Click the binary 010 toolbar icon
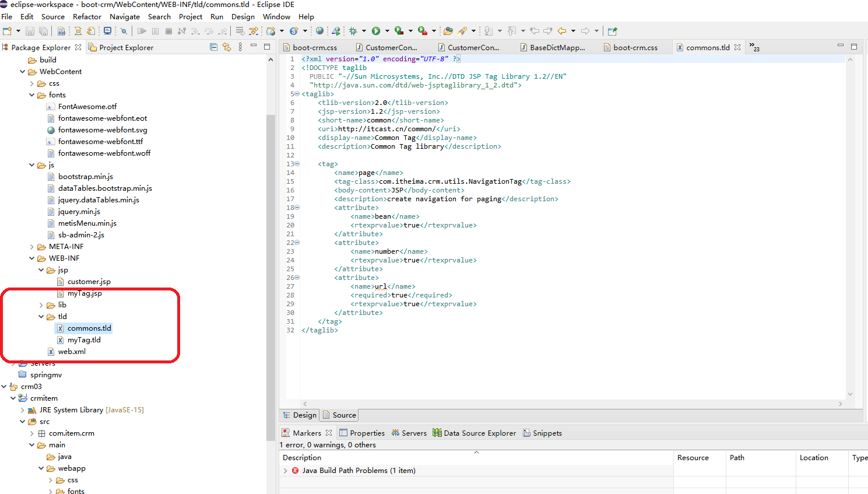The height and width of the screenshot is (494, 868). click(x=62, y=31)
